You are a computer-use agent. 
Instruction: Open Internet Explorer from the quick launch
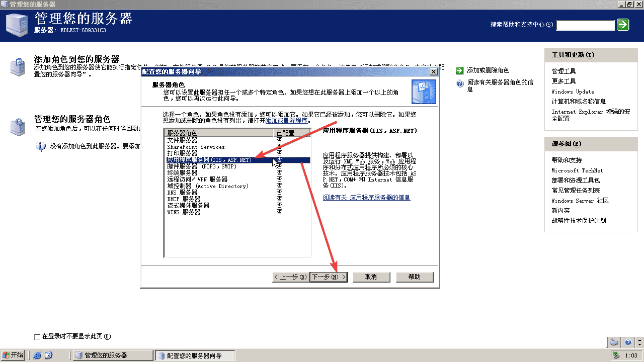click(37, 355)
